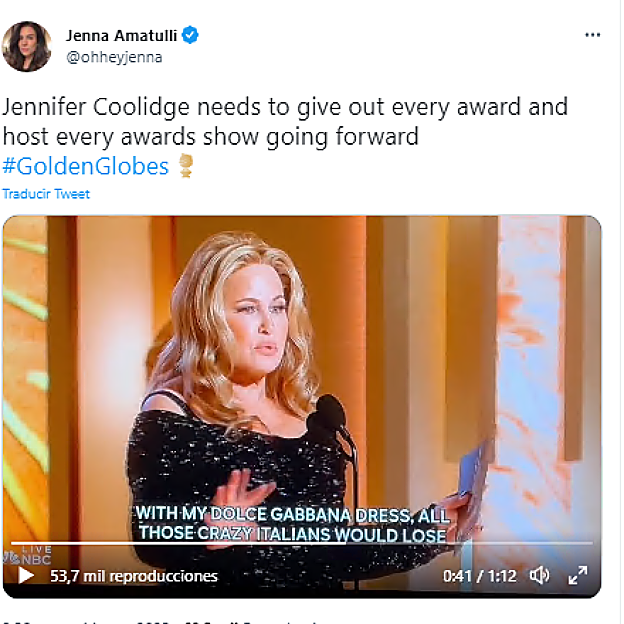This screenshot has width=624, height=624.
Task: Seek using the video progress bar
Action: (x=300, y=544)
